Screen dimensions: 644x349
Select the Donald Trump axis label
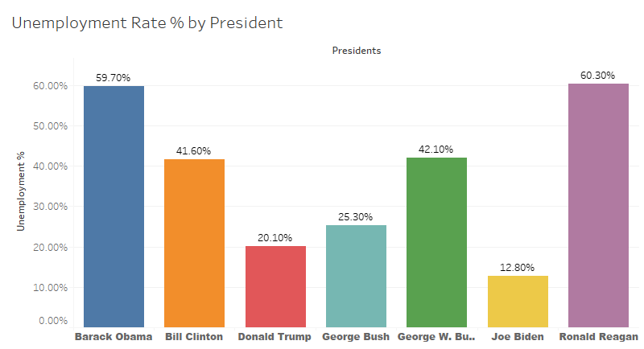[275, 337]
